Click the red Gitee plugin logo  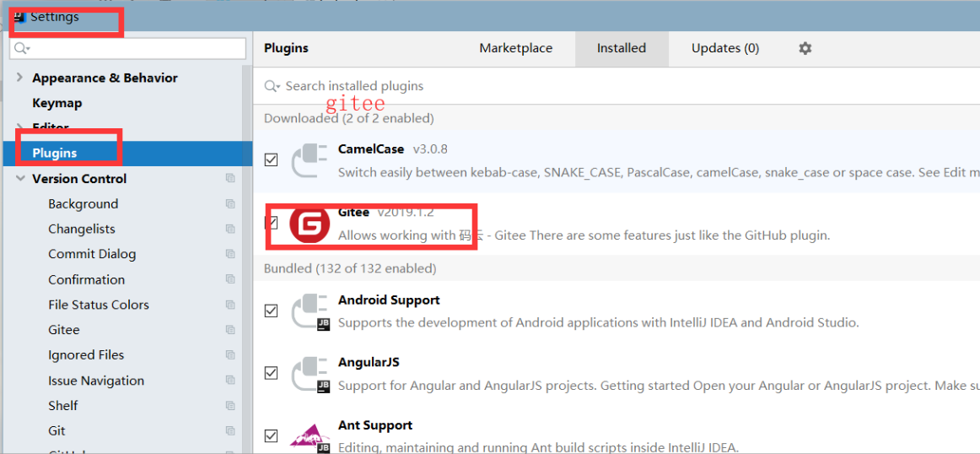309,224
